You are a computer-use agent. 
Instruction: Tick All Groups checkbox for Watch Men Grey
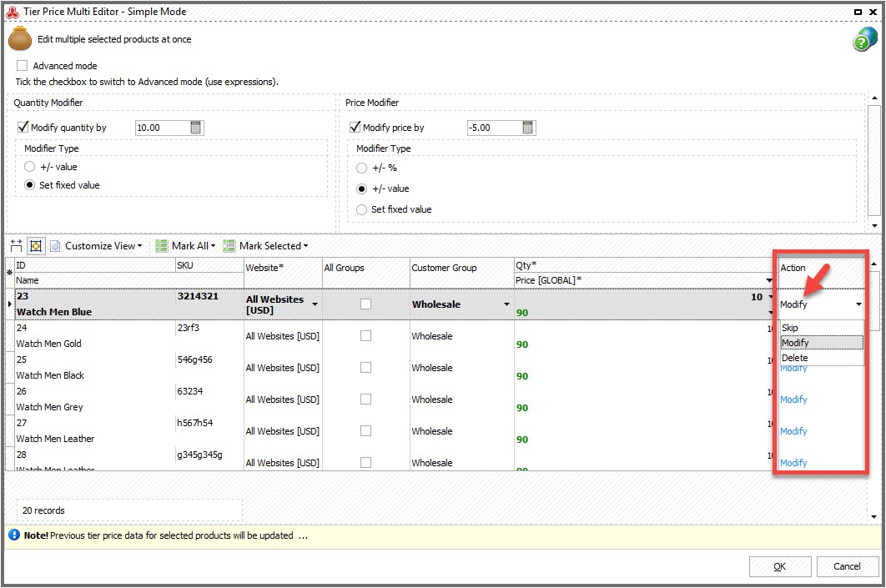[x=365, y=399]
